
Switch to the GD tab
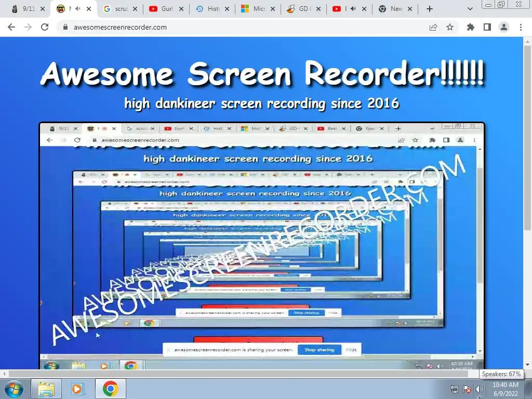301,9
